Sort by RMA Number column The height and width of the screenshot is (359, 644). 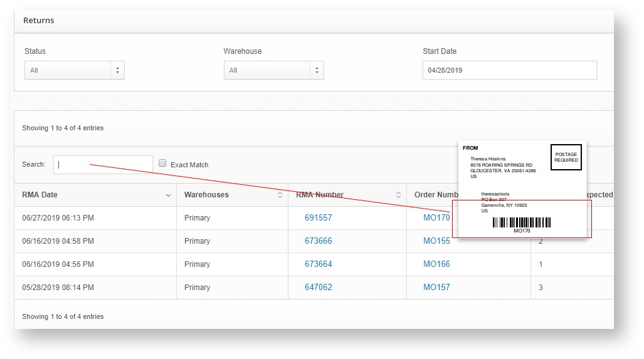(347, 195)
